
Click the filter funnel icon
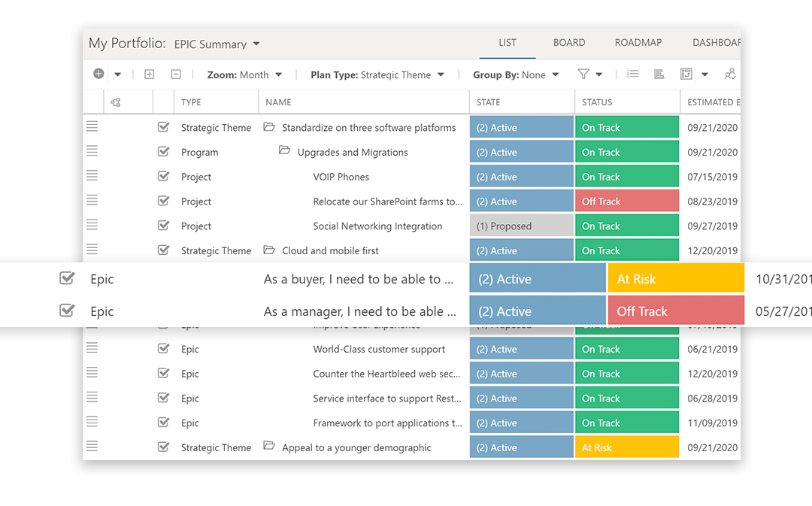(x=583, y=74)
